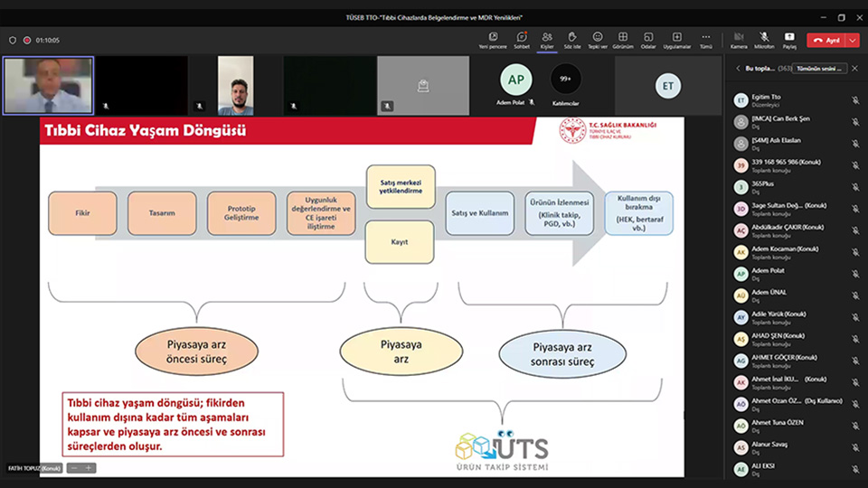Expand the Tümü more options menu
Screen dimensions: 868x488
click(706, 40)
